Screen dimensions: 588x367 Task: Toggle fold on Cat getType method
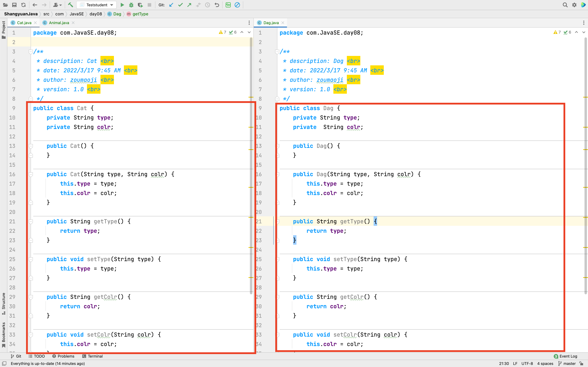31,221
